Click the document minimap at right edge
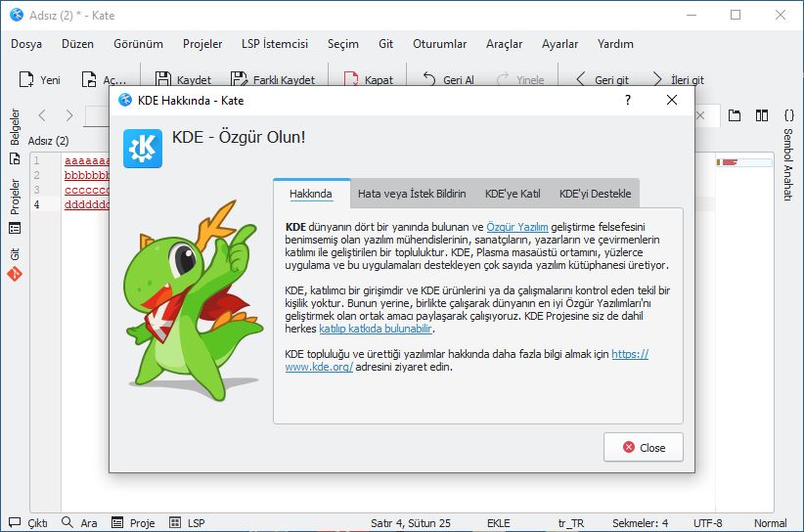This screenshot has width=804, height=532. point(744,162)
